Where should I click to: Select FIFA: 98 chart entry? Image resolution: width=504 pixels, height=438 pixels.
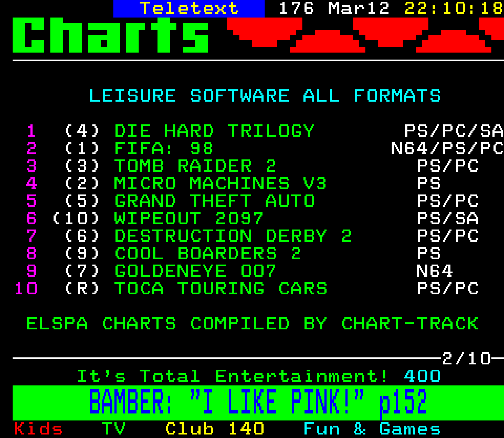point(164,149)
